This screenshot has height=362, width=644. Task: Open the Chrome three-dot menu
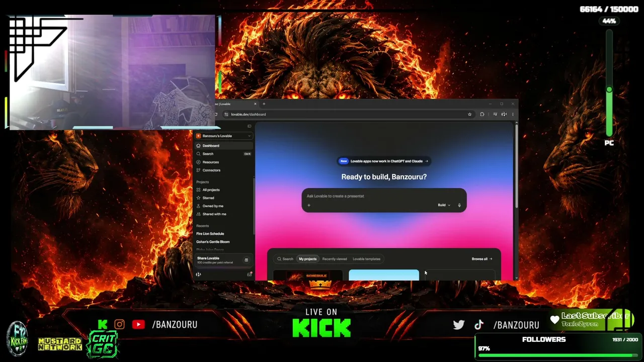[x=513, y=114]
